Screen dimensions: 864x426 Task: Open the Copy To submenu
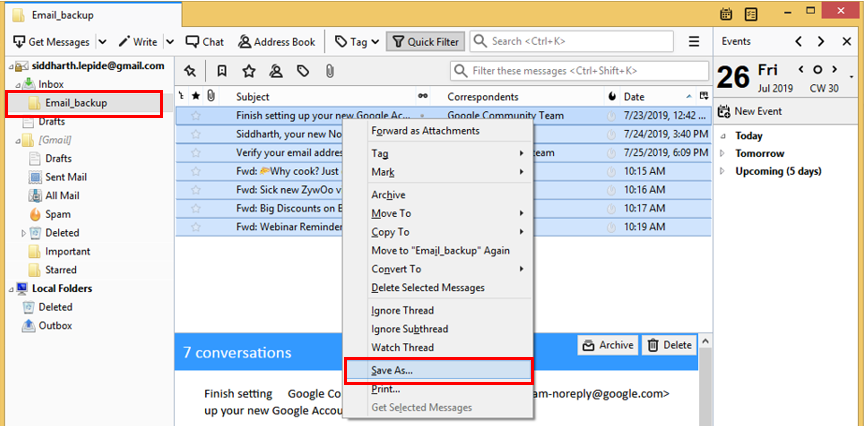[x=438, y=232]
